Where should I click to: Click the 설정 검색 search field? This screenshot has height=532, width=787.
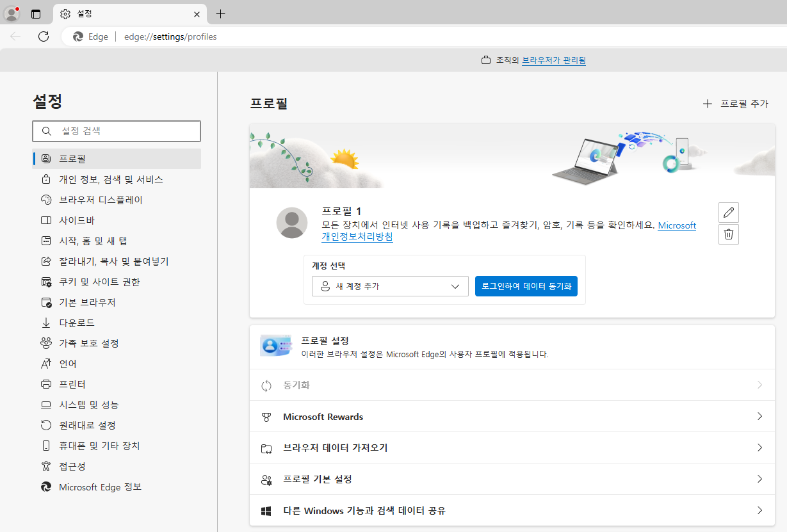click(x=117, y=131)
